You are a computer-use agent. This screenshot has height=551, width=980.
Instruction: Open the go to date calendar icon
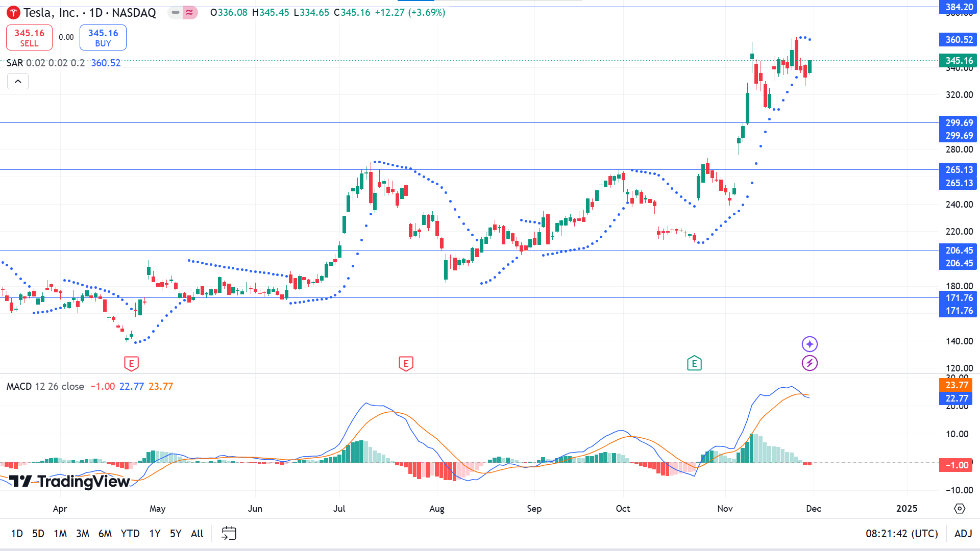229,534
